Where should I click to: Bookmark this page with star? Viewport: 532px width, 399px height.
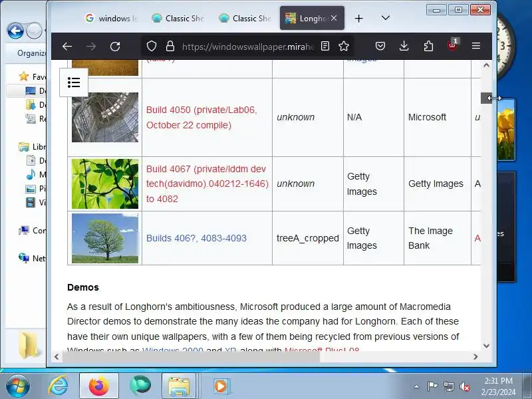click(x=344, y=46)
